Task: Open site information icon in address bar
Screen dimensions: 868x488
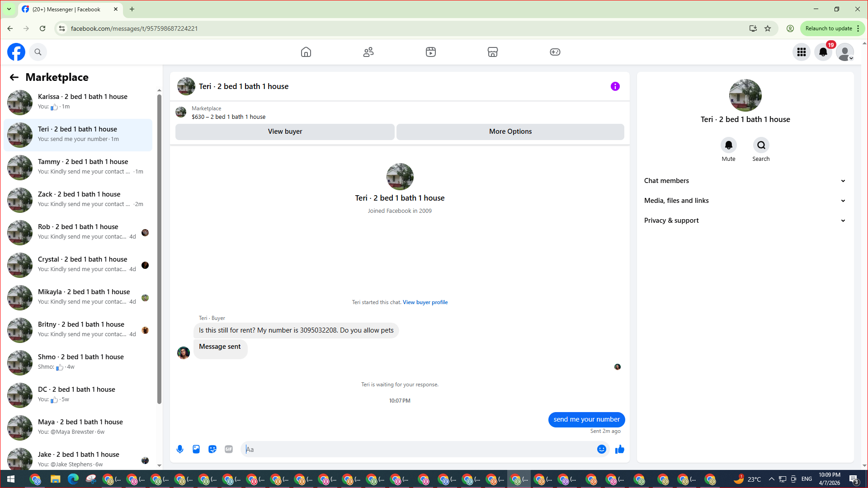Action: tap(62, 28)
